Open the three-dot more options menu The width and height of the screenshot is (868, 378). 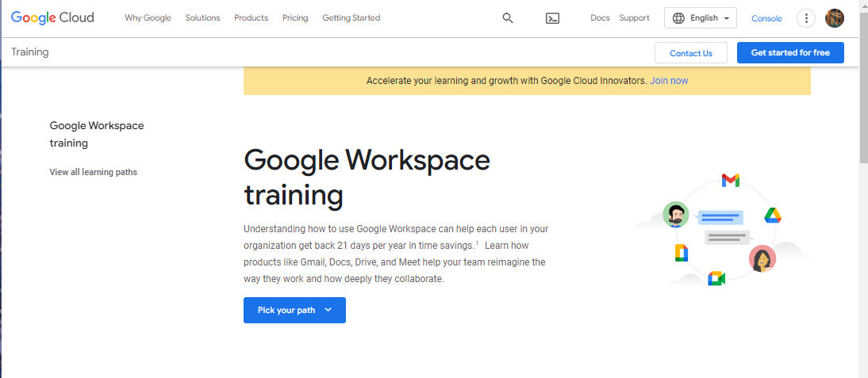click(806, 18)
